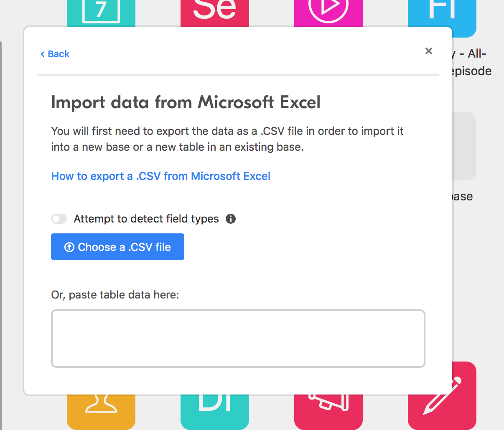Open the red Se base icon
This screenshot has height=430, width=504.
tap(215, 13)
